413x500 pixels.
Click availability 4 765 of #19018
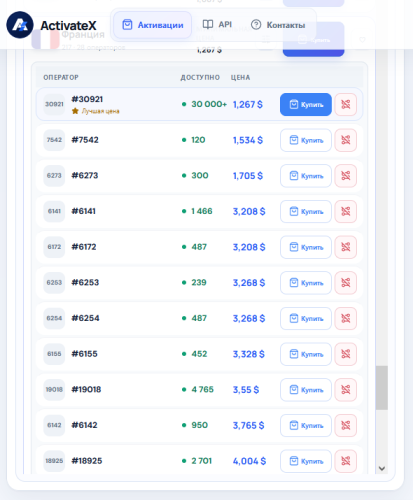pos(202,390)
